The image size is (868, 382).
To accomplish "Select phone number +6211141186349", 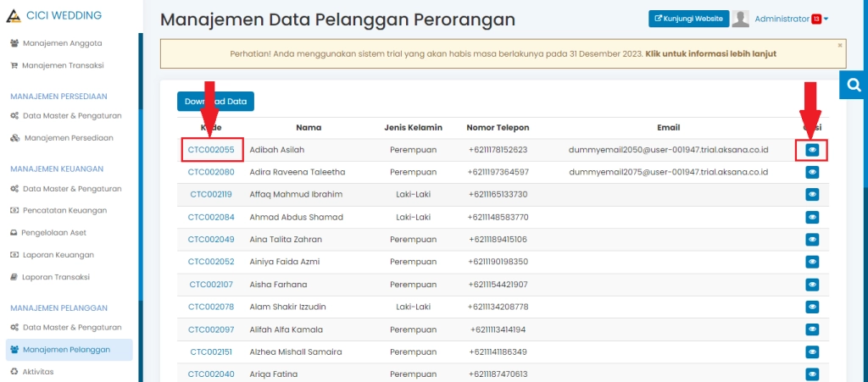I will point(498,352).
